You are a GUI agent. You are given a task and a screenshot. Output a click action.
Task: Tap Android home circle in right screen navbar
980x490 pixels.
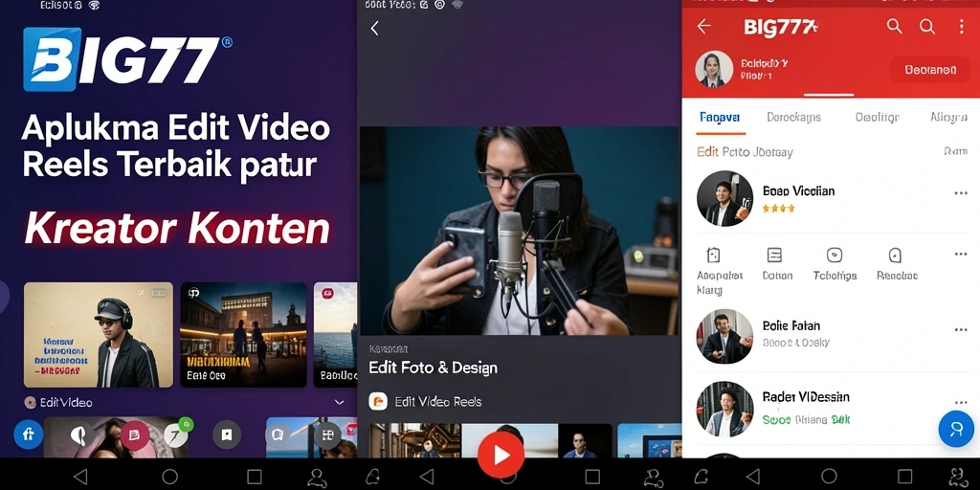coord(829,477)
